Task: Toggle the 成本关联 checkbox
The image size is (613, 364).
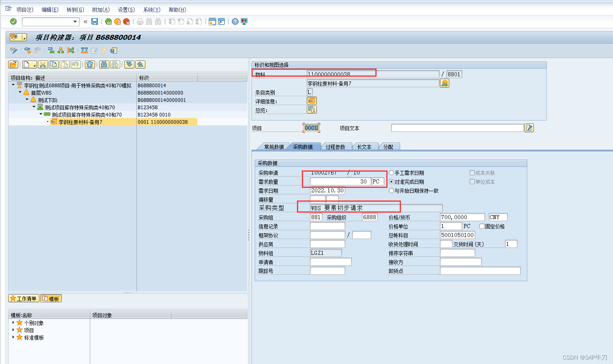Action: (472, 173)
